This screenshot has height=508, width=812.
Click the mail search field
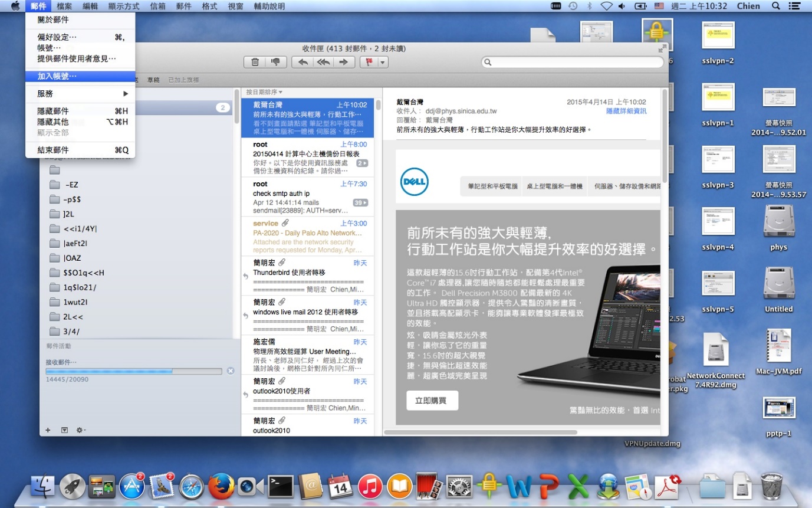click(573, 62)
